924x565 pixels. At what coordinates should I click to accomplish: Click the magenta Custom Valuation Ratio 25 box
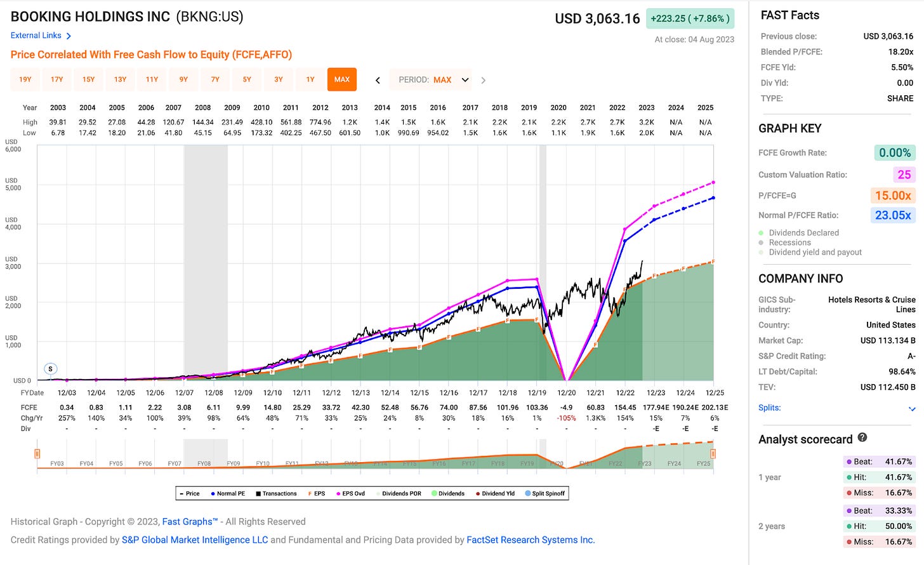(904, 175)
